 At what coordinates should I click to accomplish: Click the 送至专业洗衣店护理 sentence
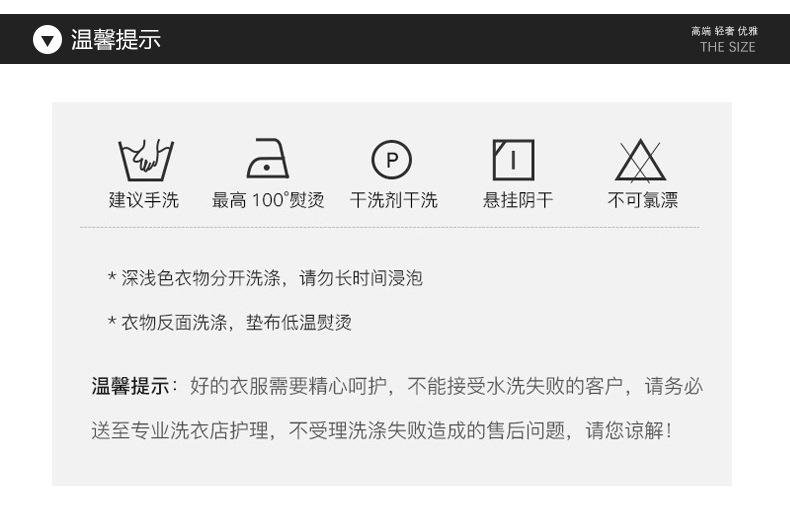click(x=180, y=431)
